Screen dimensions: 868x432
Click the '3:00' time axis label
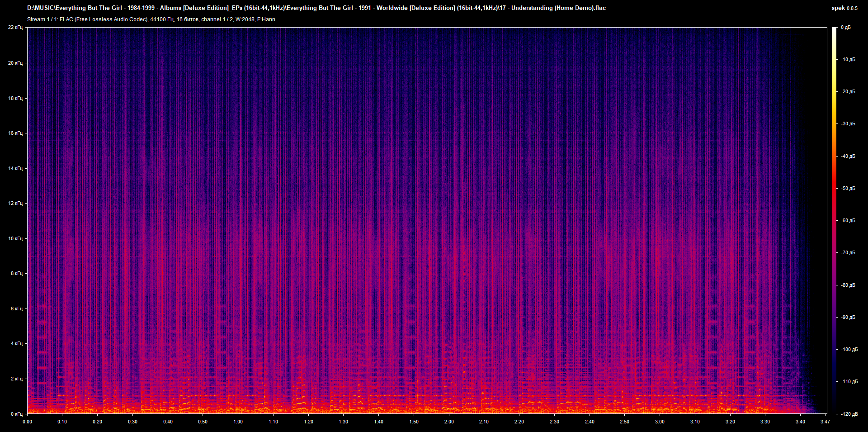click(660, 422)
